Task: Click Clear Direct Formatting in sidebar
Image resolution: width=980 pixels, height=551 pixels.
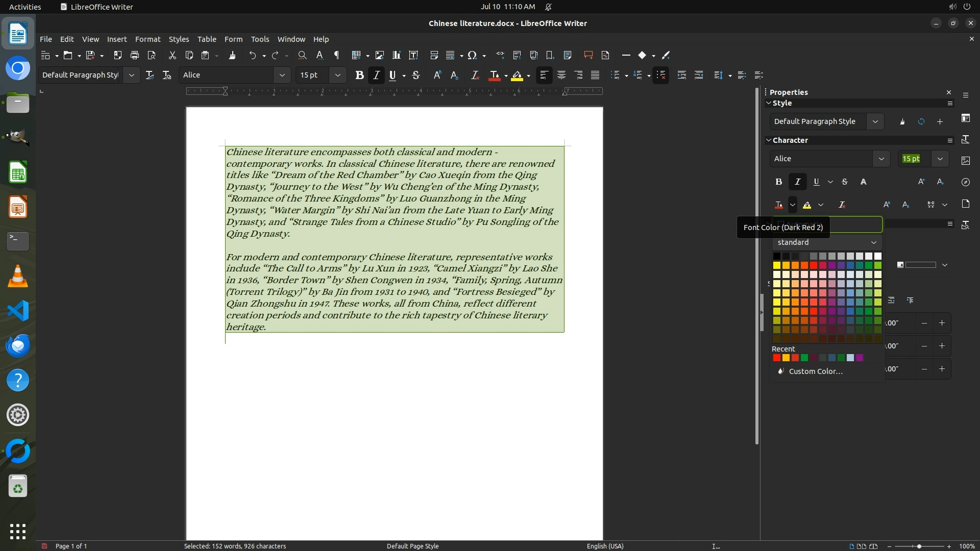Action: 842,205
